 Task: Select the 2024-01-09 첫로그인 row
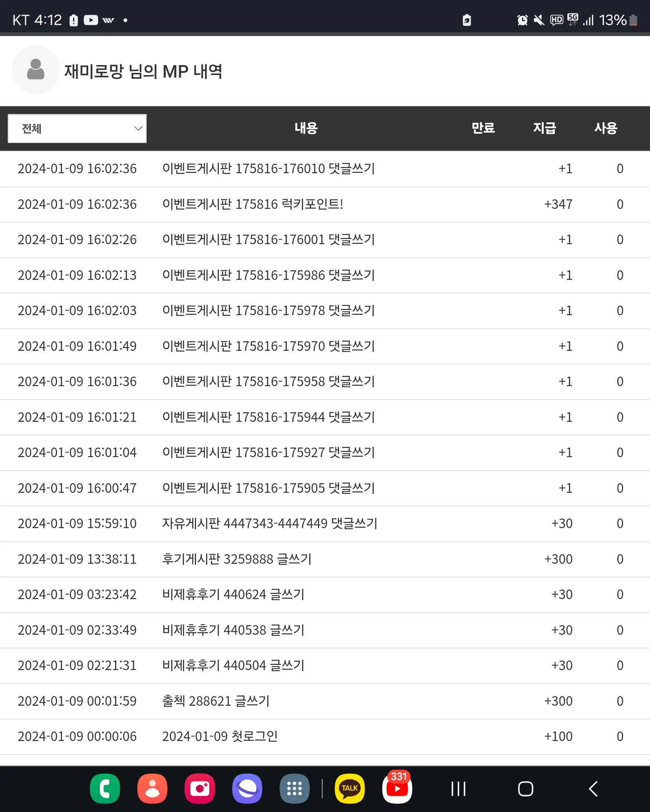pyautogui.click(x=325, y=737)
